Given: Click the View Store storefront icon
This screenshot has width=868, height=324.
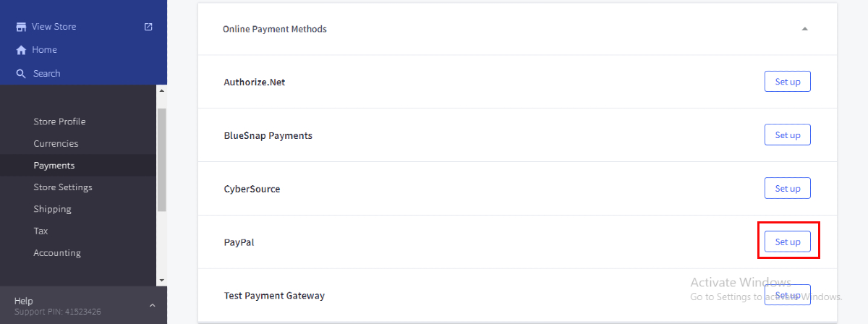Looking at the screenshot, I should point(21,27).
